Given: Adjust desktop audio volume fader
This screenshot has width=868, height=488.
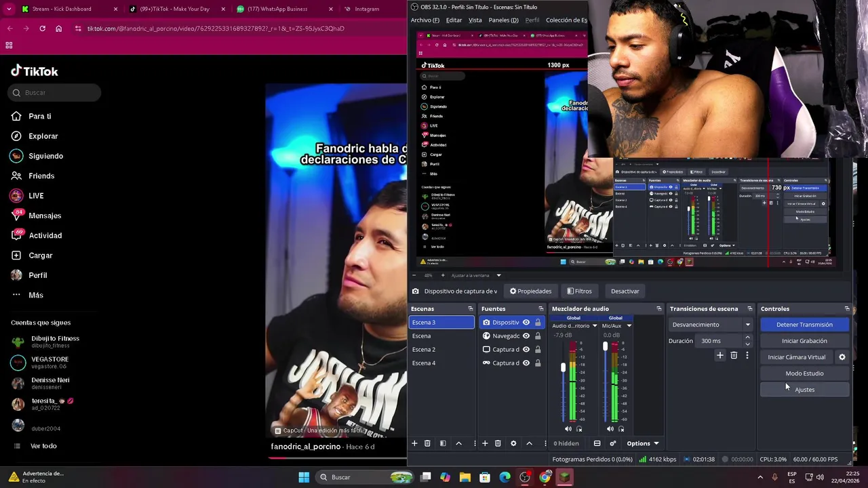Looking at the screenshot, I should (563, 367).
